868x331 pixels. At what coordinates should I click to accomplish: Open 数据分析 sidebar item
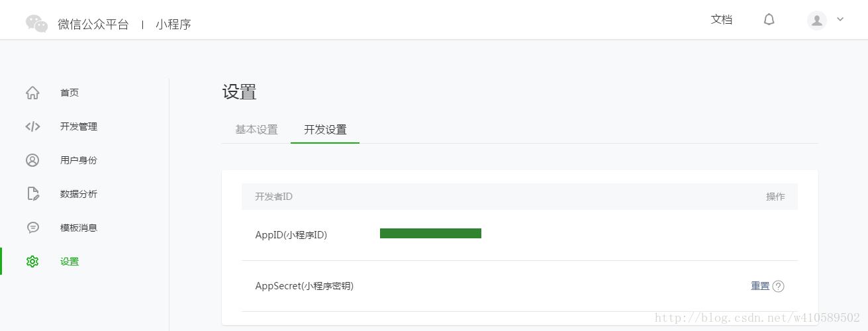79,194
